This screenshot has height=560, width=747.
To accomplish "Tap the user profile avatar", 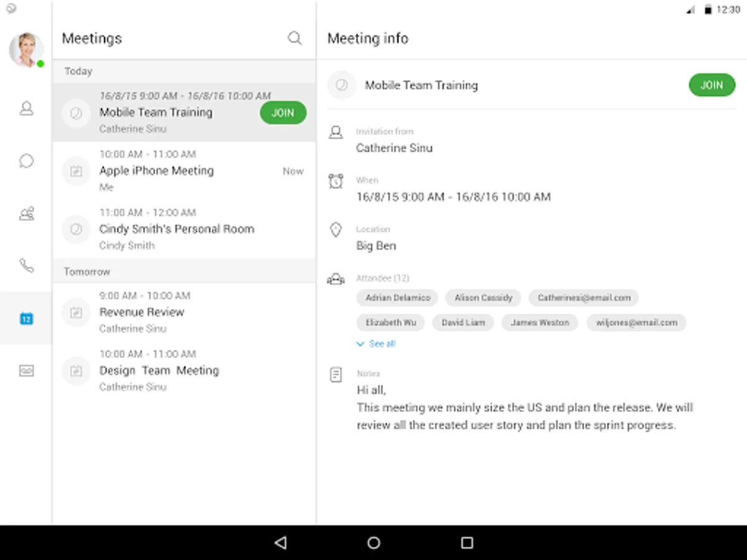I will [x=26, y=50].
